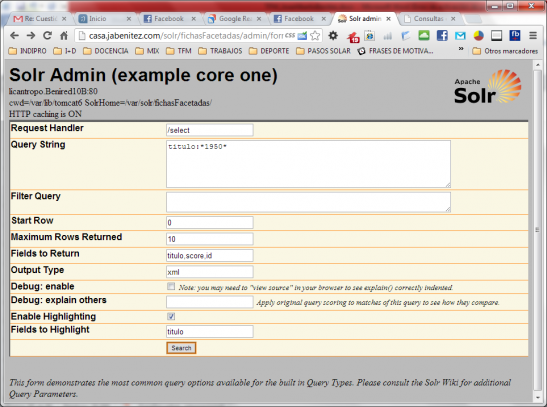Screen dimensions: 547x407
Task: Open the blue mail envelope extension
Action: click(460, 35)
